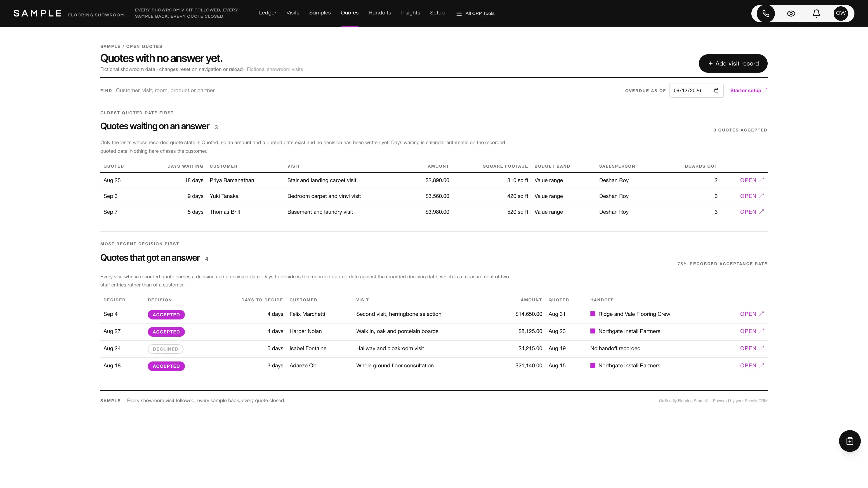Click the SAMPLE logo in header
Viewport: 868px width, 488px height.
coord(37,13)
